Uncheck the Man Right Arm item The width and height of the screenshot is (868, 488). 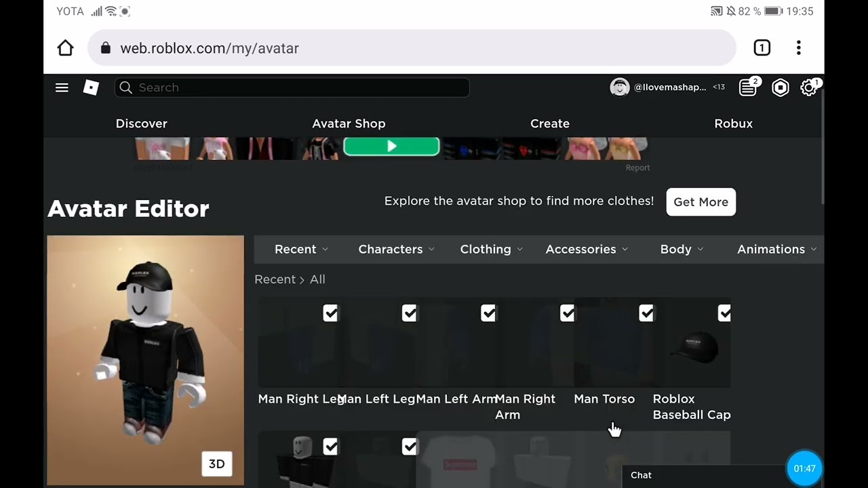(567, 313)
